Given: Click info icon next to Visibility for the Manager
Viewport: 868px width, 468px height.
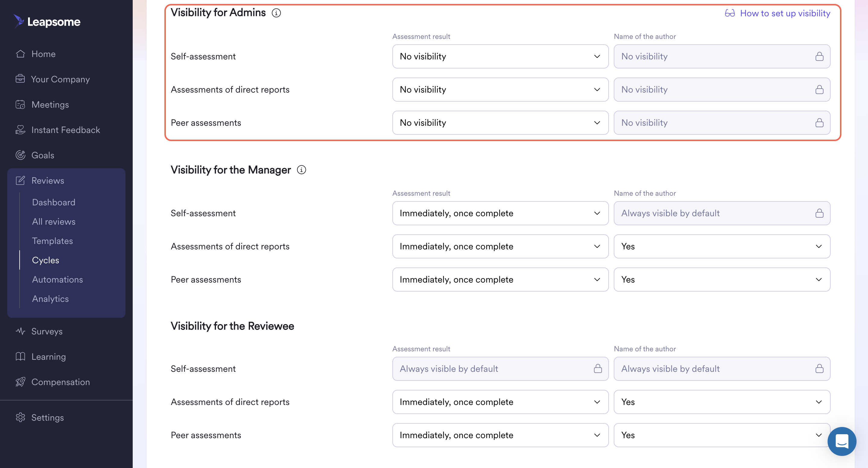Looking at the screenshot, I should coord(302,170).
